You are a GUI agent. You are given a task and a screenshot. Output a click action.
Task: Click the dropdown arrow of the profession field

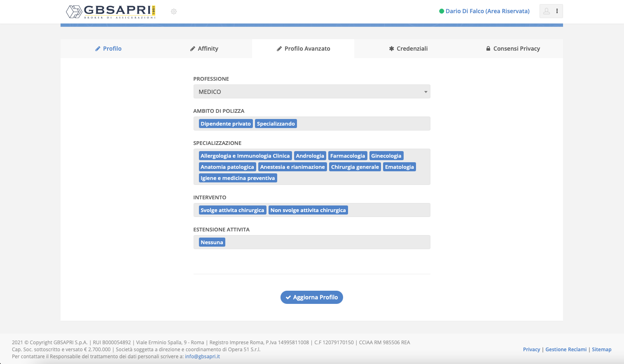425,91
